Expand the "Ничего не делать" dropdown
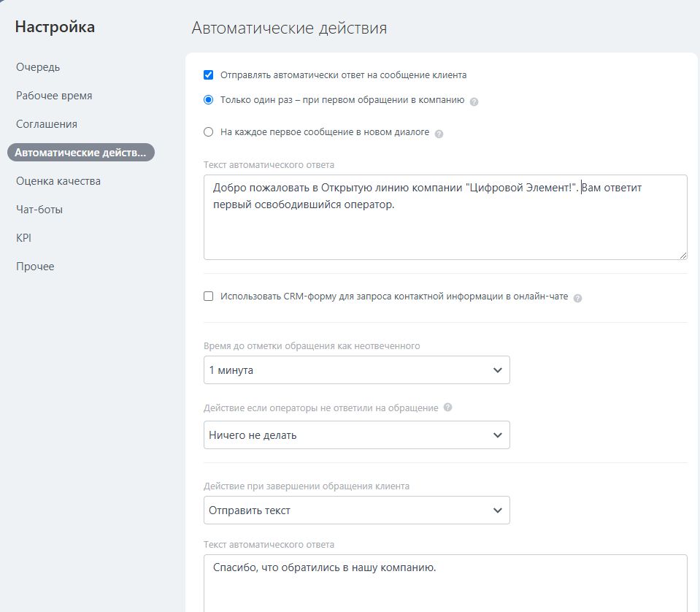 point(356,435)
